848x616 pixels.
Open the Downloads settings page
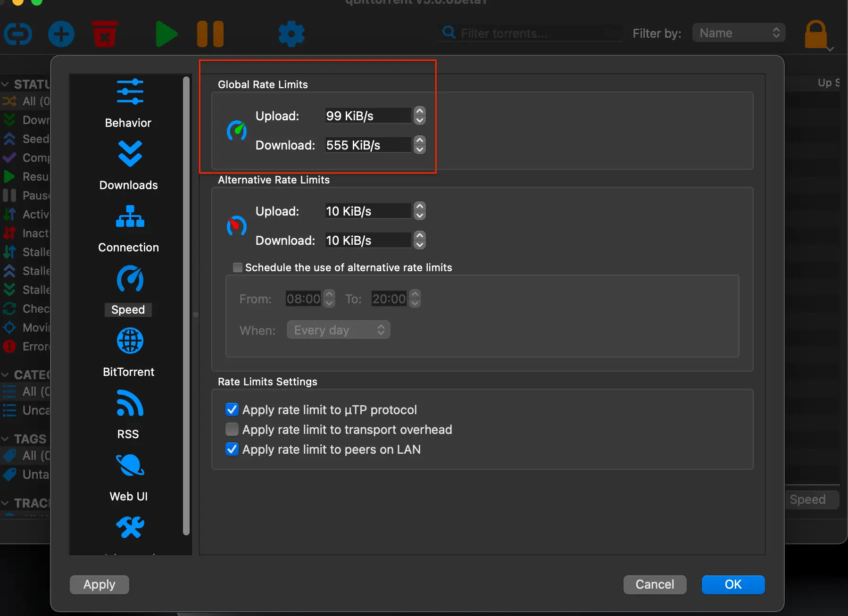pyautogui.click(x=129, y=165)
